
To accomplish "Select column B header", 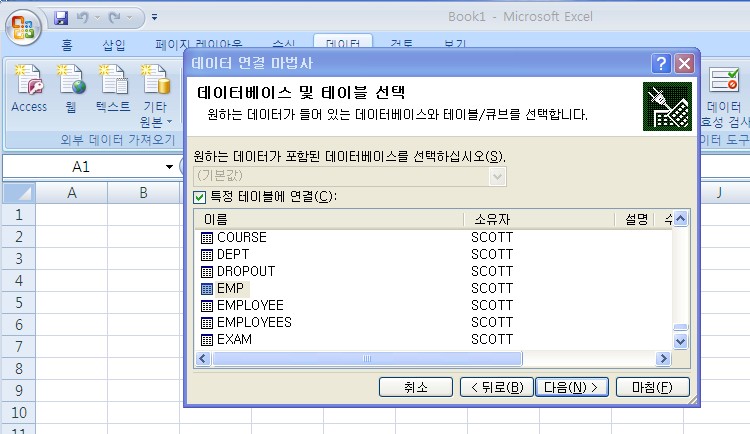I will click(143, 193).
